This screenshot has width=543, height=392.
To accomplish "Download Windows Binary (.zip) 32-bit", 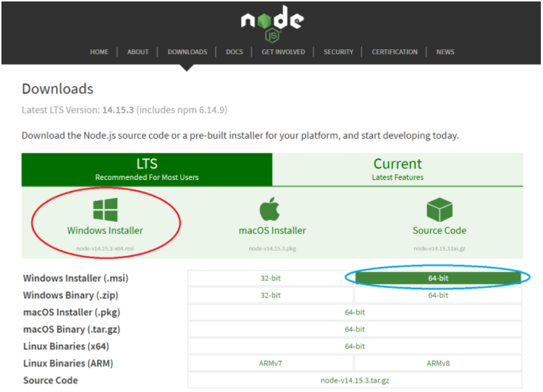I will coord(271,295).
